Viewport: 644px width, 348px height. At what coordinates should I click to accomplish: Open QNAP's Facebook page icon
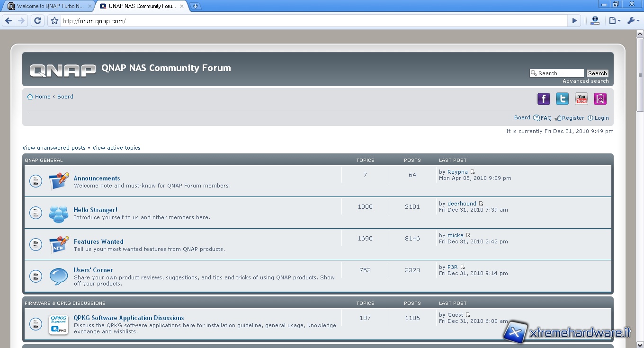[544, 99]
